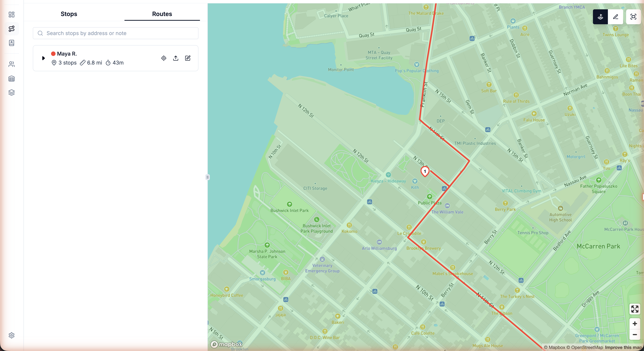This screenshot has height=351, width=644.
Task: Expand the Maya R. route details
Action: coord(43,58)
